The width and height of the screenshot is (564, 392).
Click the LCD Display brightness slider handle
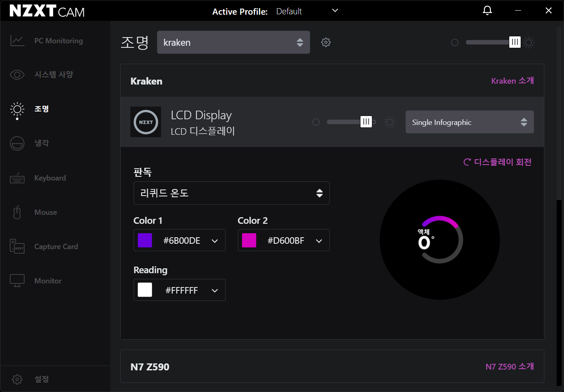366,122
